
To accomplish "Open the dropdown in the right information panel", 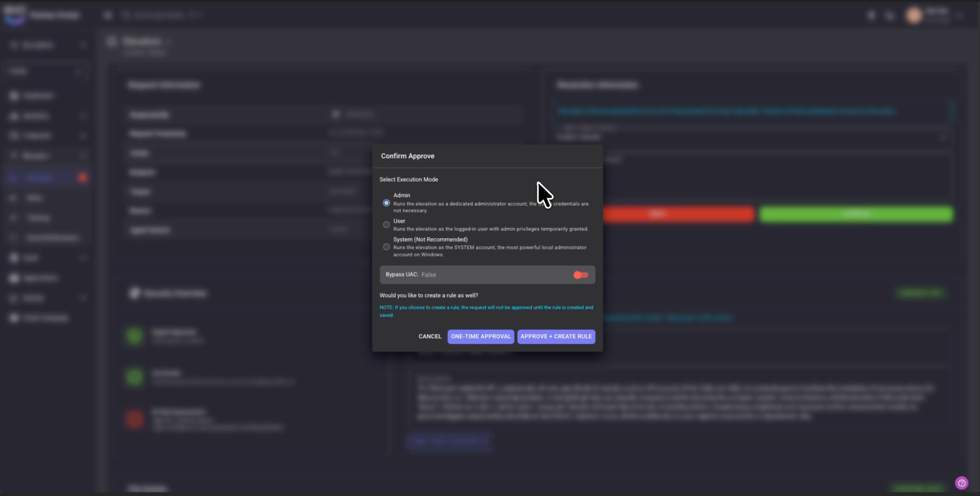I will 943,137.
